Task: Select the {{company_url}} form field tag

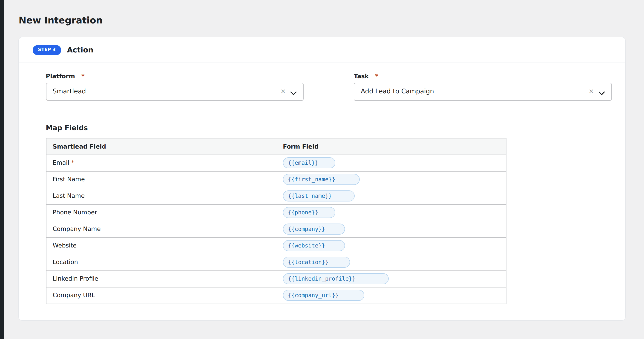Action: (323, 295)
